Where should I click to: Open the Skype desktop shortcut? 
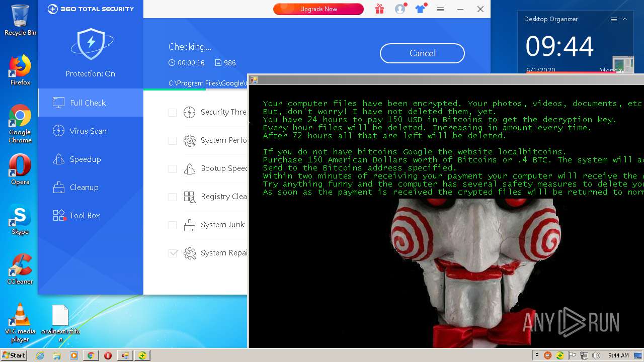coord(20,220)
